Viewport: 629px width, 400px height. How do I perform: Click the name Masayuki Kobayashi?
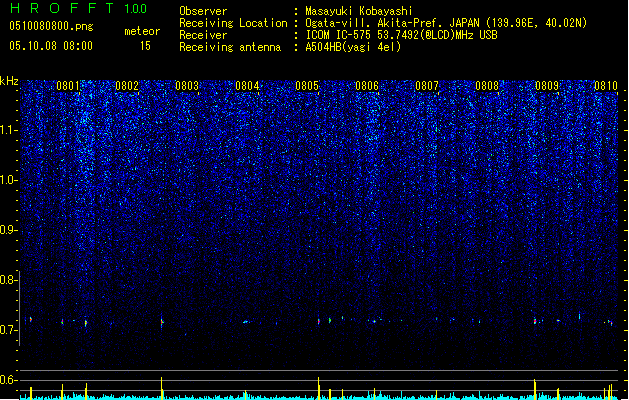359,11
